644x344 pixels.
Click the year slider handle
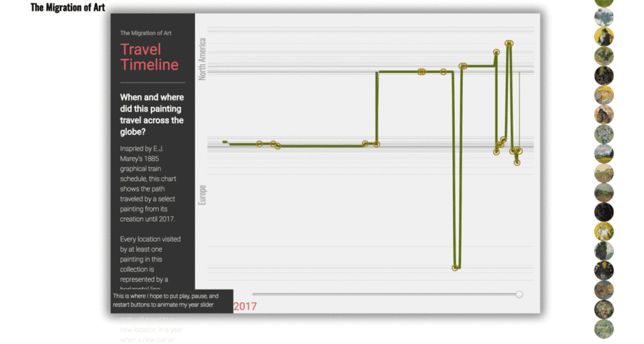tap(519, 294)
